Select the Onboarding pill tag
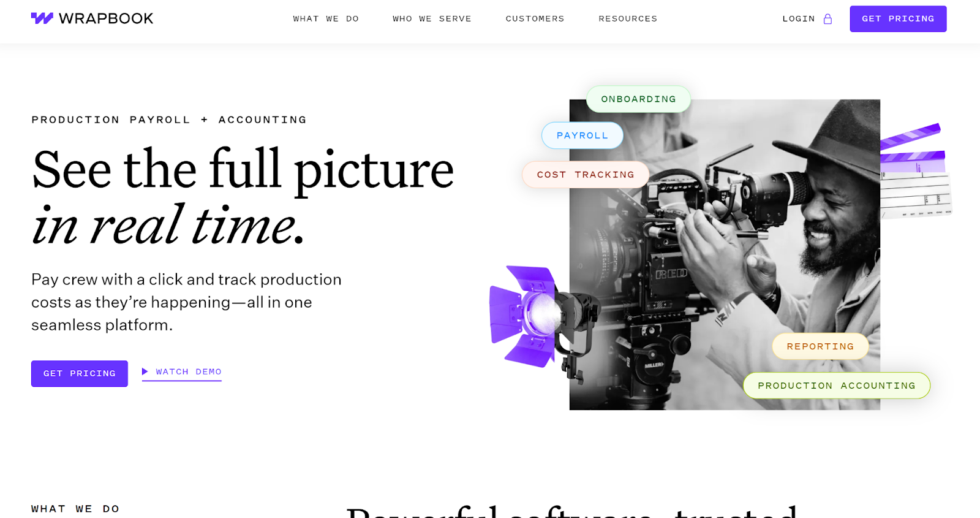Image resolution: width=980 pixels, height=518 pixels. tap(638, 99)
